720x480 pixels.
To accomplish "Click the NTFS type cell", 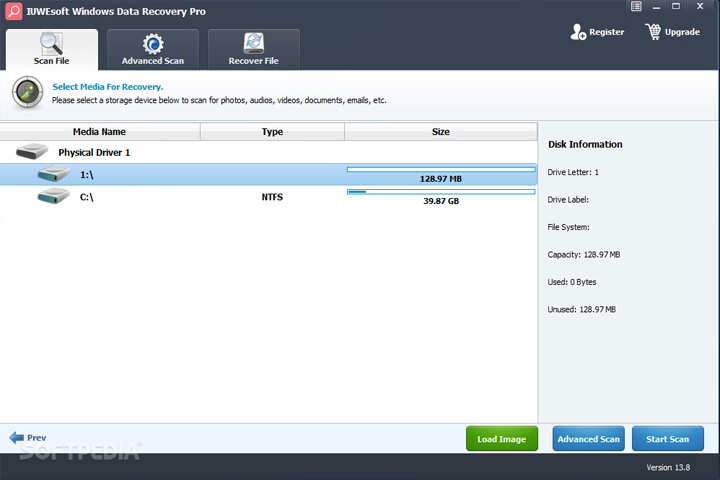I will point(272,197).
